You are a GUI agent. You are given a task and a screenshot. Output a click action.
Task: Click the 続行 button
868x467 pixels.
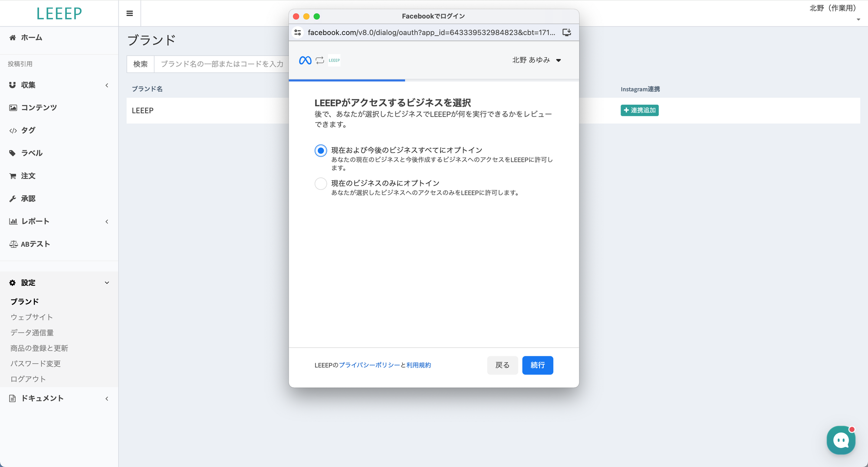[x=538, y=365]
